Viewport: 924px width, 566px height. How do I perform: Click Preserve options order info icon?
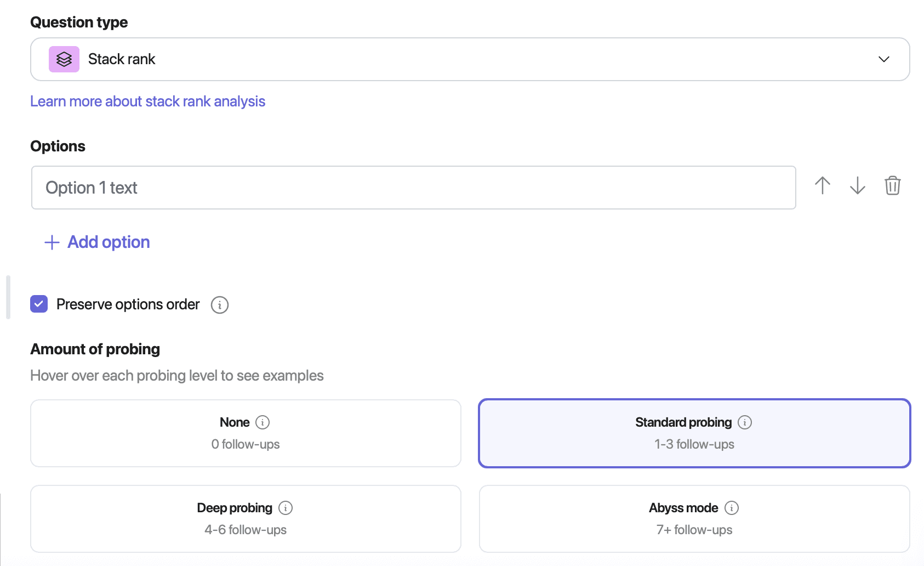pos(219,305)
